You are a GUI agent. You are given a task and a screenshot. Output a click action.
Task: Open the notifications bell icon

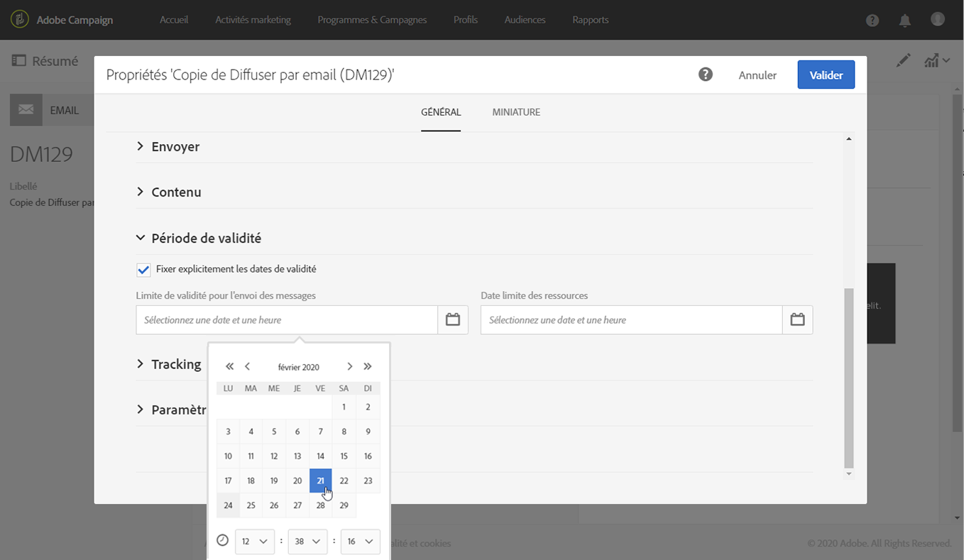click(905, 21)
